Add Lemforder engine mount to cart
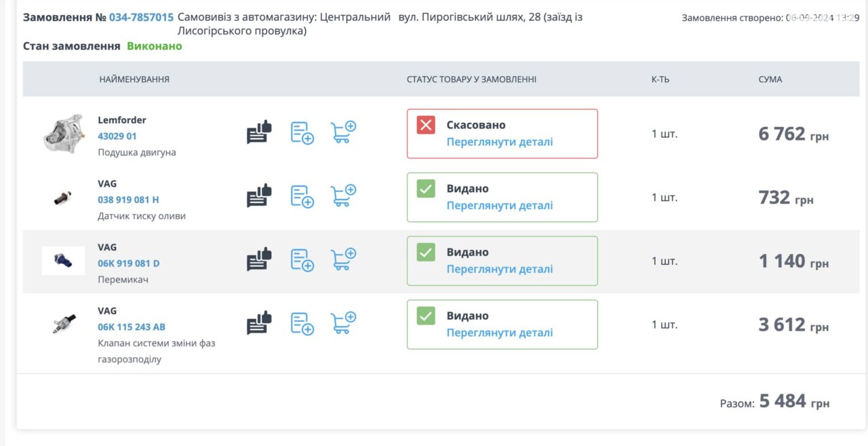The height and width of the screenshot is (446, 868). [x=343, y=132]
